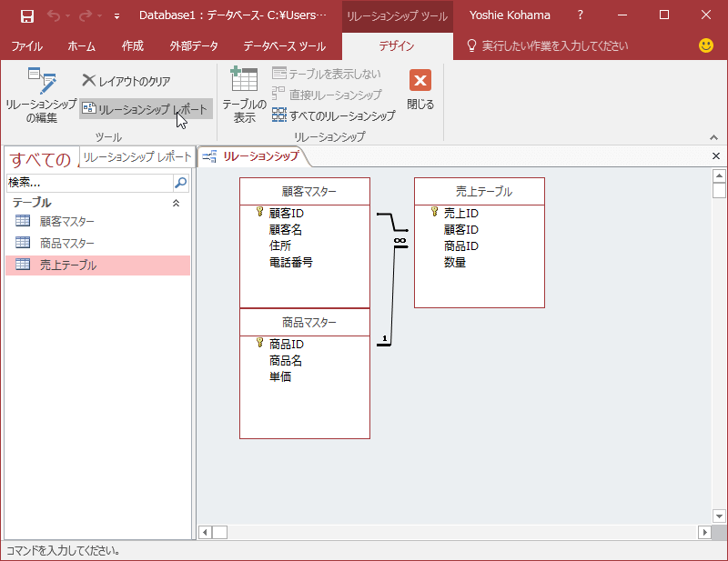
Task: Select 売上テーブル in navigation pane
Action: click(x=97, y=265)
